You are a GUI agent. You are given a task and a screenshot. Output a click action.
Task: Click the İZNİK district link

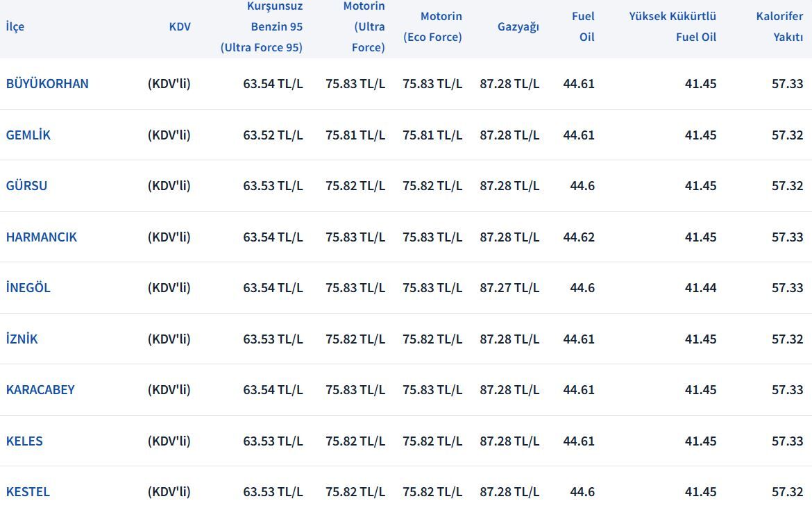(22, 339)
